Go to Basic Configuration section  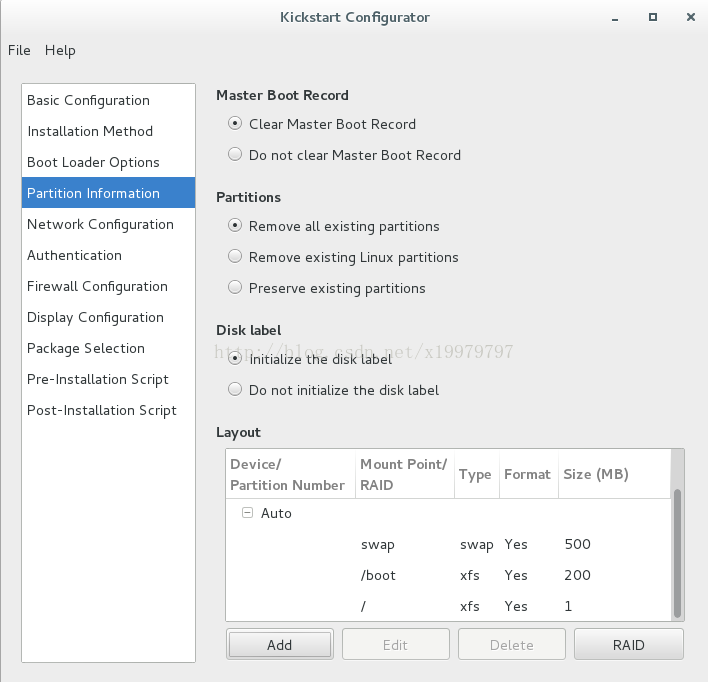pos(108,100)
